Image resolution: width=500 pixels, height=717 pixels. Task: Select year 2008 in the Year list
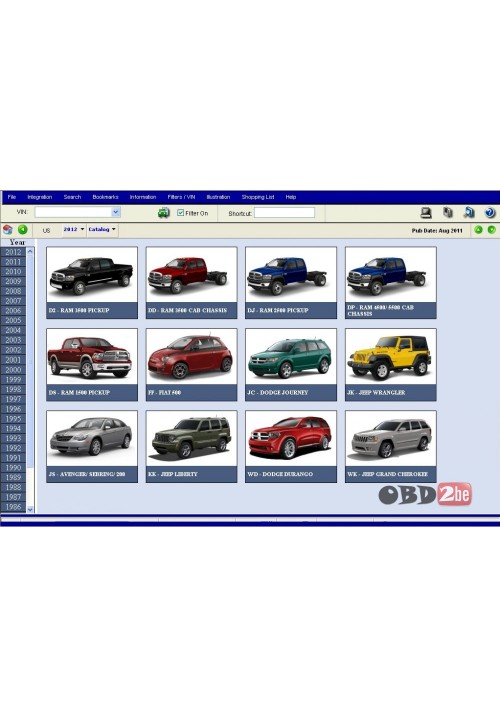point(13,291)
